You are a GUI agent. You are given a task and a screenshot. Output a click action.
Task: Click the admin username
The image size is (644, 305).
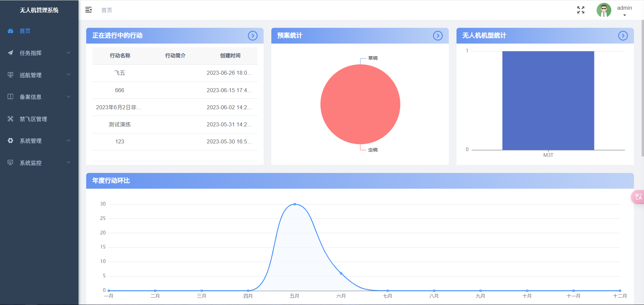coord(624,8)
